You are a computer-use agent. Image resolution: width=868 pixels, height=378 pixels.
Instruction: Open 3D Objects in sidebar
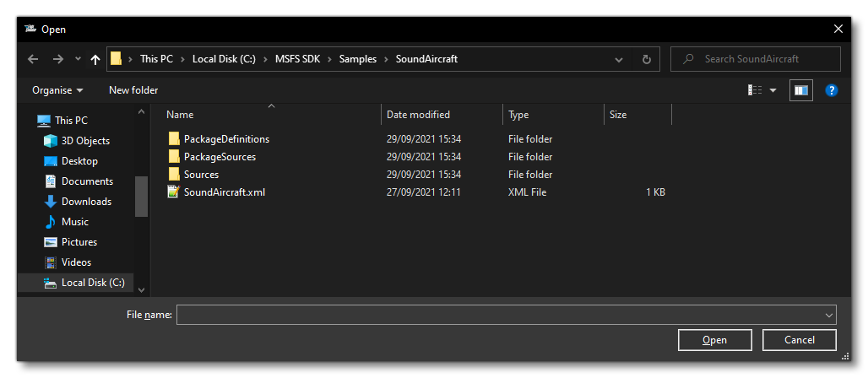85,141
